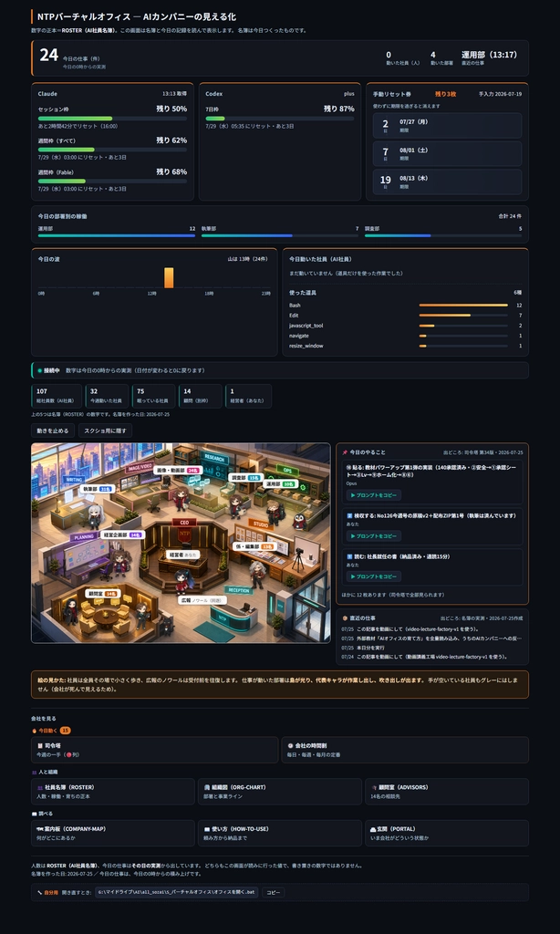Toggle 動きを止める to pause animation
This screenshot has width=560, height=934.
click(53, 431)
